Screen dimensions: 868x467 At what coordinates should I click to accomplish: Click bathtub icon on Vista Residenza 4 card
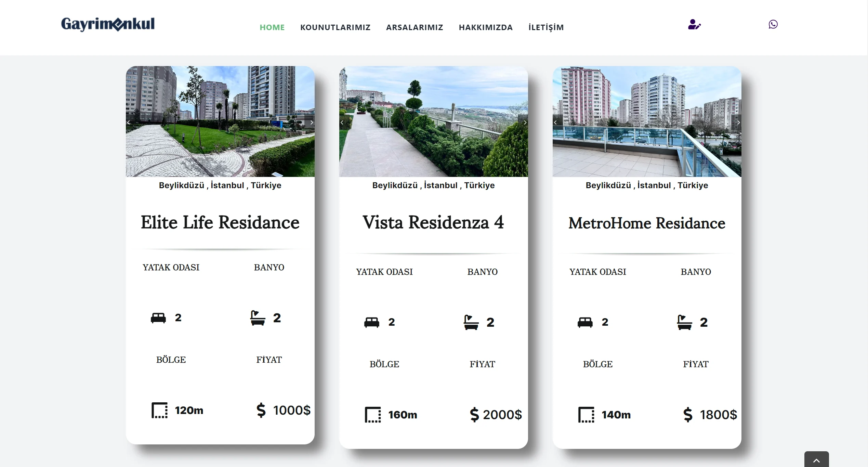click(471, 322)
